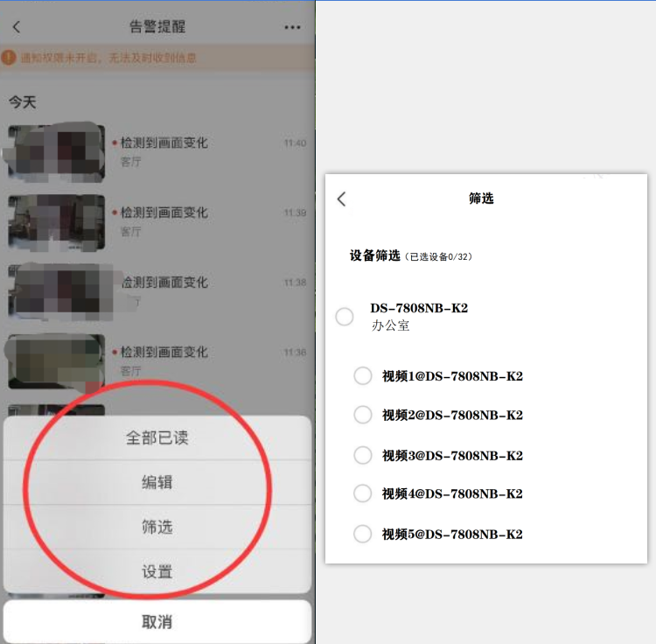The height and width of the screenshot is (644, 656).
Task: Open the 11:40 alarm thumbnail
Action: coord(56,153)
